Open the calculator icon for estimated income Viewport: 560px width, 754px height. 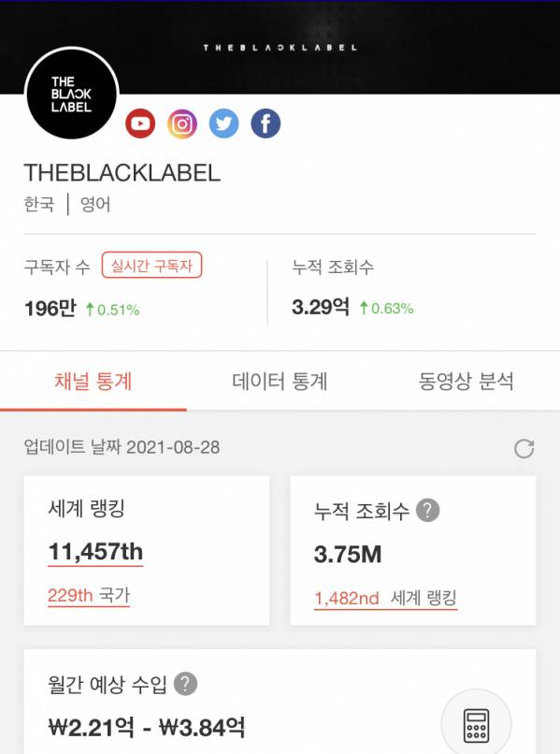[x=477, y=725]
